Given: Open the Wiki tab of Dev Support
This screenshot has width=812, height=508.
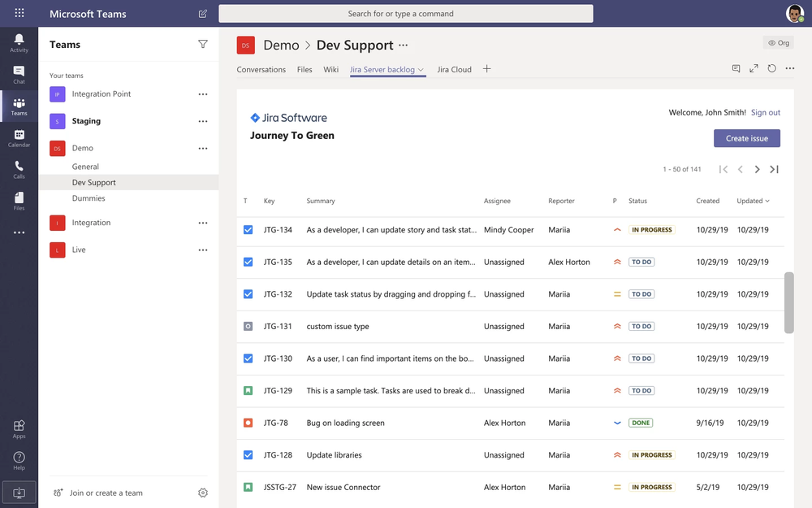Looking at the screenshot, I should [x=330, y=70].
